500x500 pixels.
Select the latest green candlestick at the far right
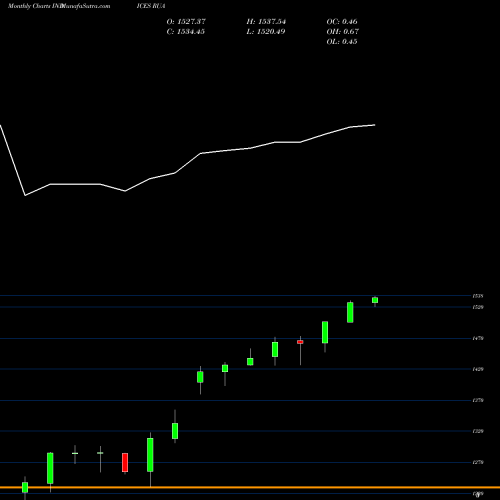point(375,300)
